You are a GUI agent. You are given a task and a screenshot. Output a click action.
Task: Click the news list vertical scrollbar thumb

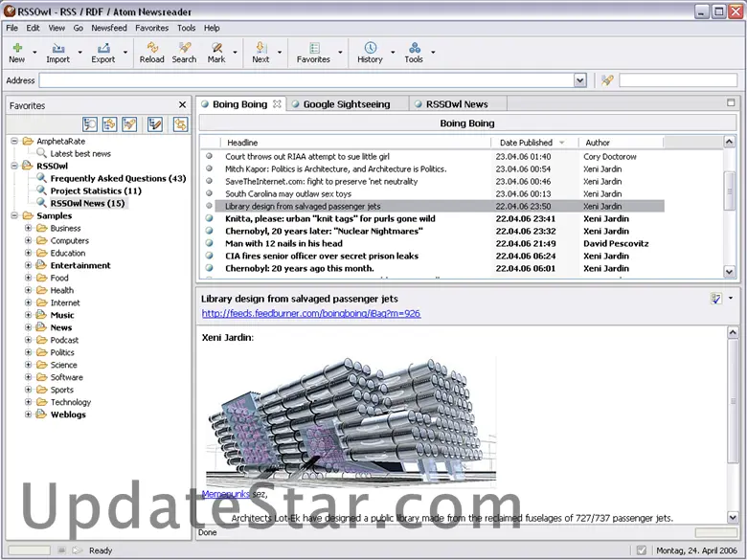[729, 190]
